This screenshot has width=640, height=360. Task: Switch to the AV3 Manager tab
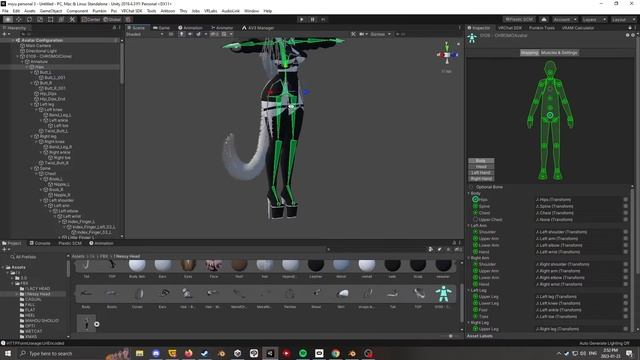pyautogui.click(x=258, y=28)
